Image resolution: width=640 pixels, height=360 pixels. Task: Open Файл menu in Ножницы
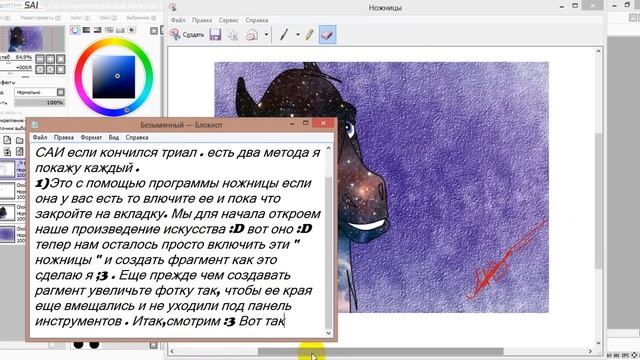click(178, 20)
